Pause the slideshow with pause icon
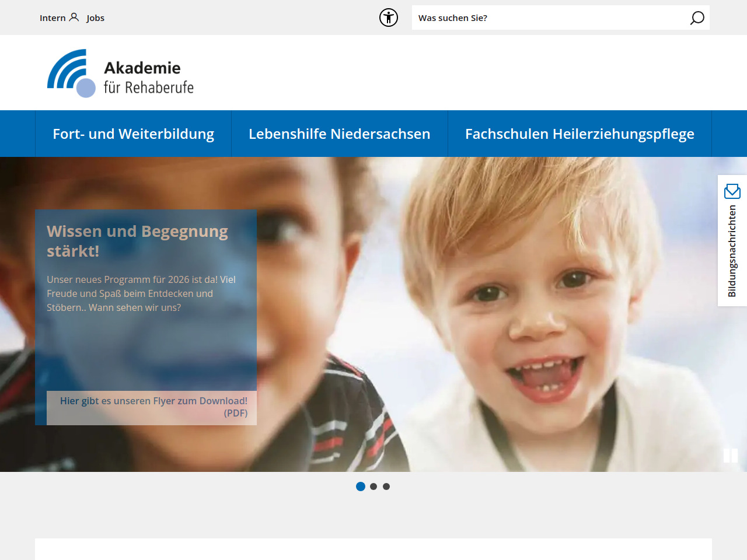Viewport: 747px width, 560px height. coord(731,456)
